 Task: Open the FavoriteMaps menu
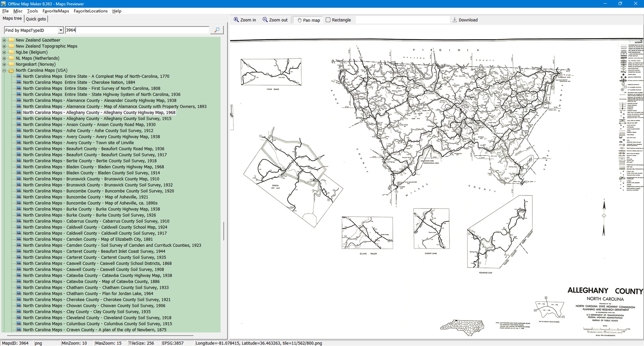click(x=56, y=11)
